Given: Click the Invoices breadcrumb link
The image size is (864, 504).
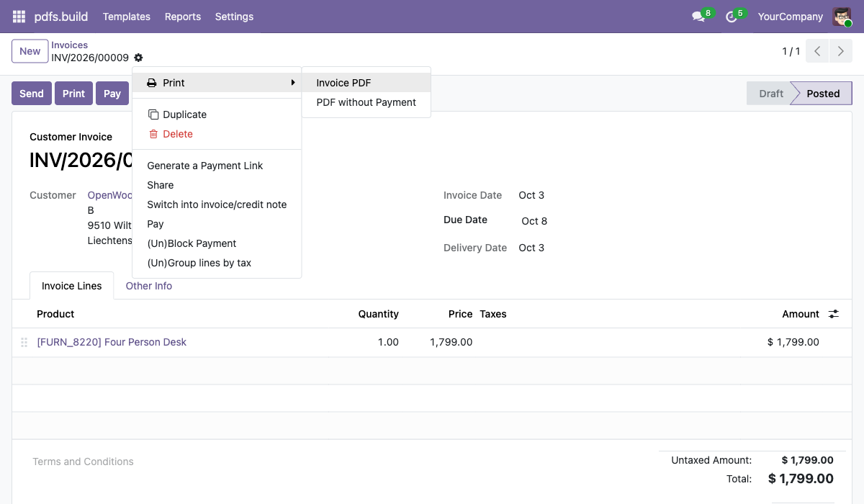Looking at the screenshot, I should [x=70, y=45].
